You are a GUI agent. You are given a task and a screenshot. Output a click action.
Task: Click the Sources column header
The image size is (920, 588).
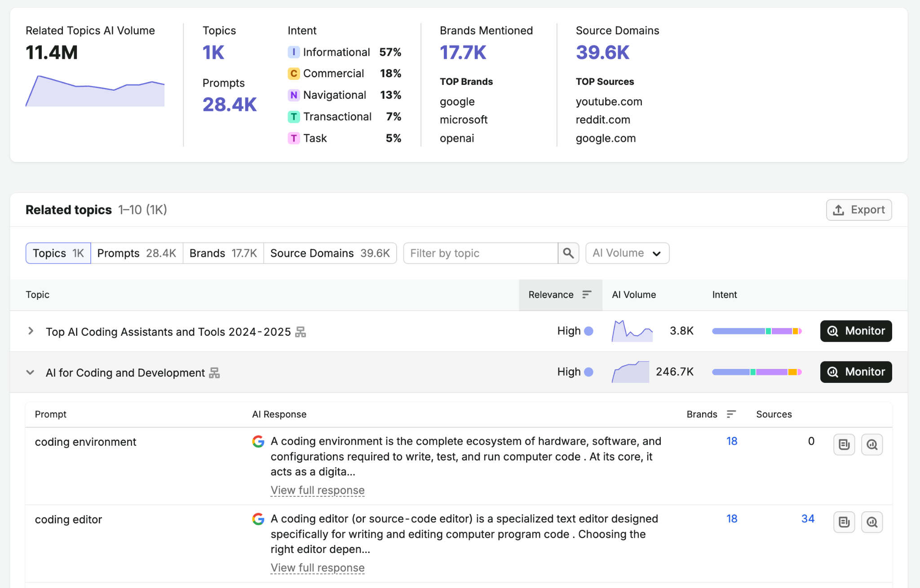coord(774,414)
